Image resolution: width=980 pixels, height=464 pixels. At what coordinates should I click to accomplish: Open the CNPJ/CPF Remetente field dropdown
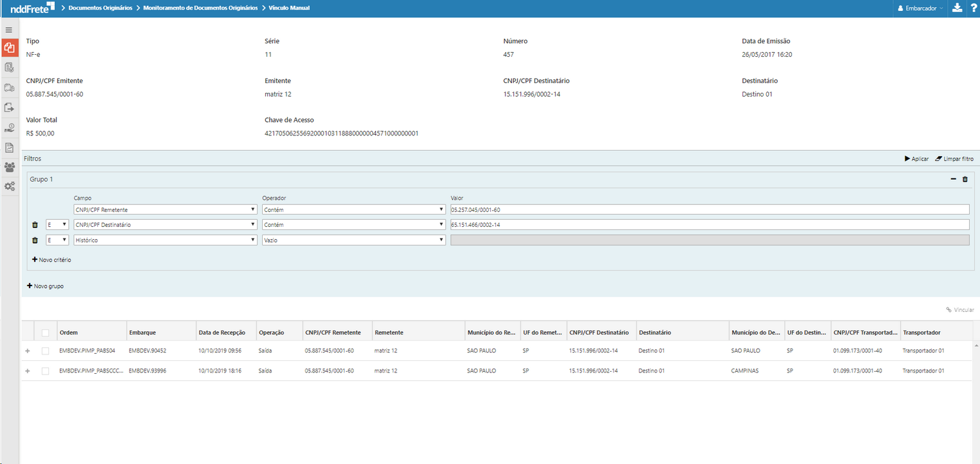click(x=165, y=209)
